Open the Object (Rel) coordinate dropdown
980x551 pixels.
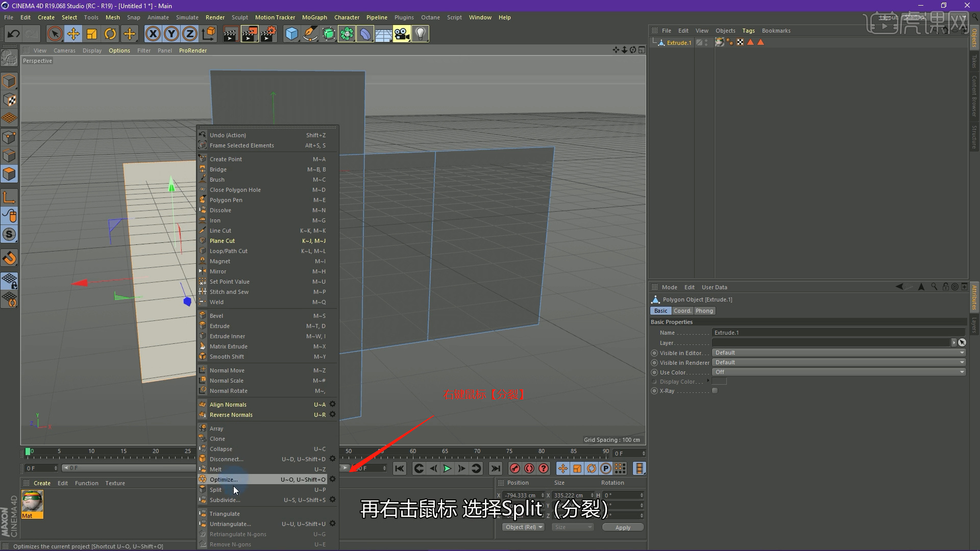pyautogui.click(x=523, y=527)
